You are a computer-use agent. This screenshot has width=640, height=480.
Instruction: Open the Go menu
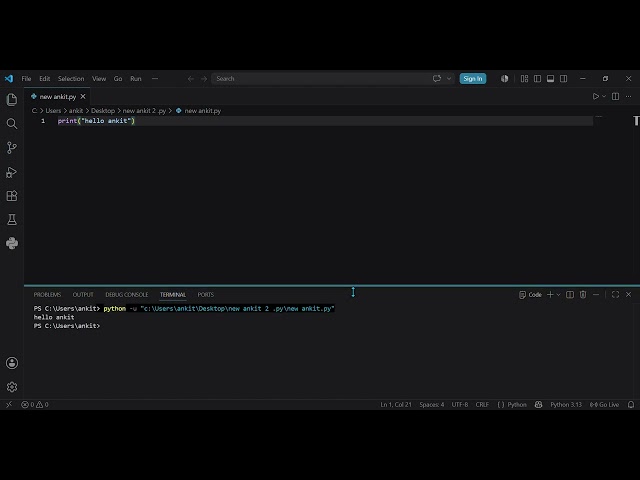118,78
